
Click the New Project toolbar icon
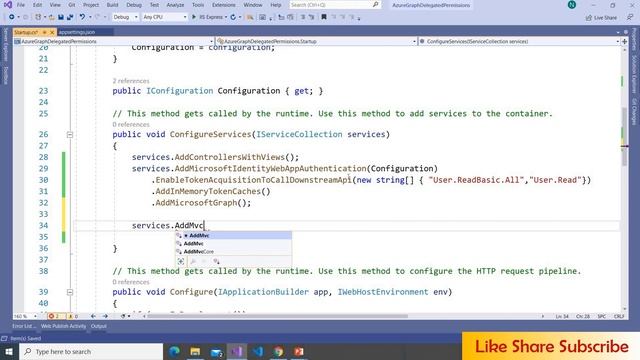coord(38,17)
